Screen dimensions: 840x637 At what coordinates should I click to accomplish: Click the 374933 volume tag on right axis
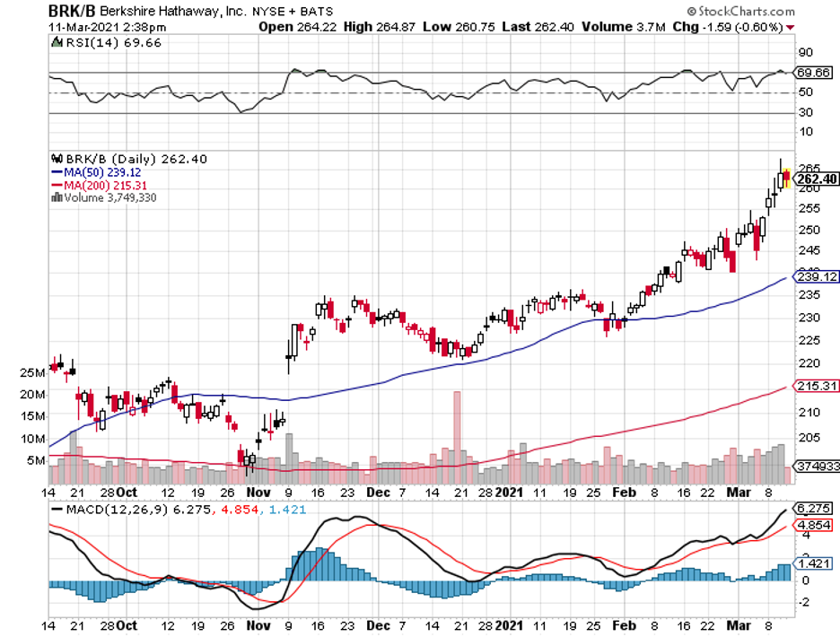(x=817, y=467)
